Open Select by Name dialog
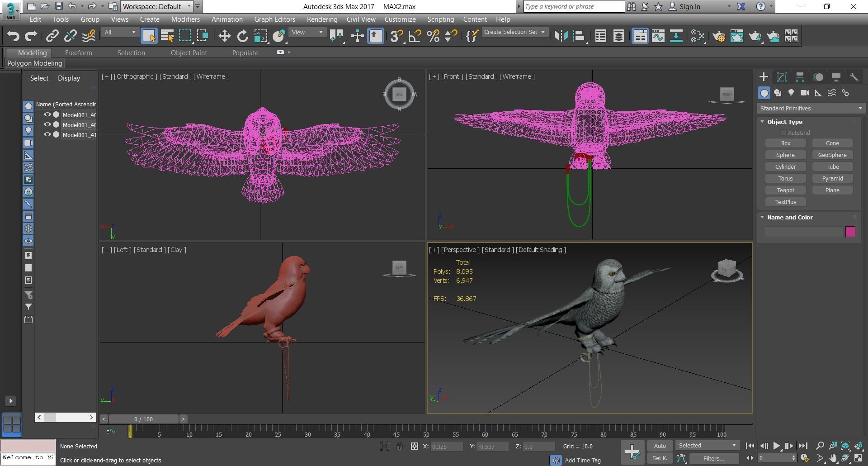The width and height of the screenshot is (868, 466). [x=167, y=36]
